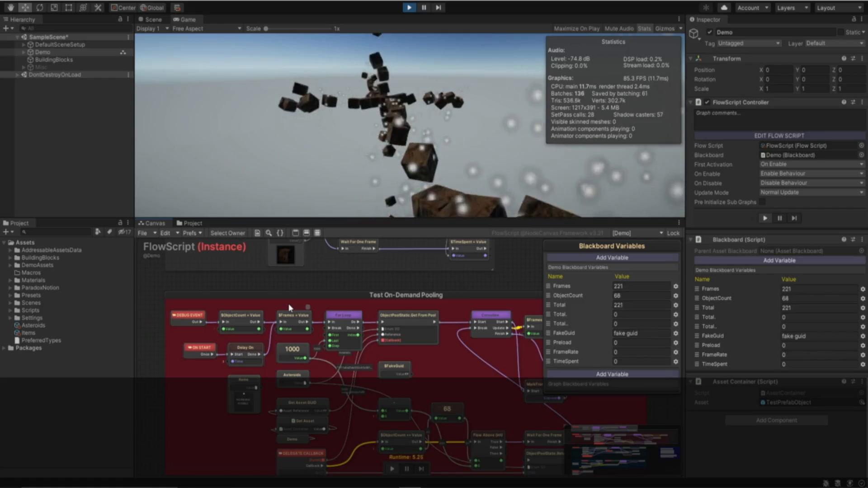Select the Hand tool in top toolbar
868x488 pixels.
click(10, 8)
